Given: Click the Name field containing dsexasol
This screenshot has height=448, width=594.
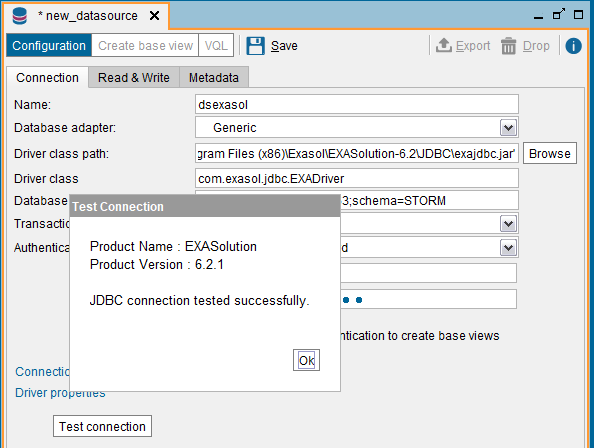Looking at the screenshot, I should pos(356,105).
